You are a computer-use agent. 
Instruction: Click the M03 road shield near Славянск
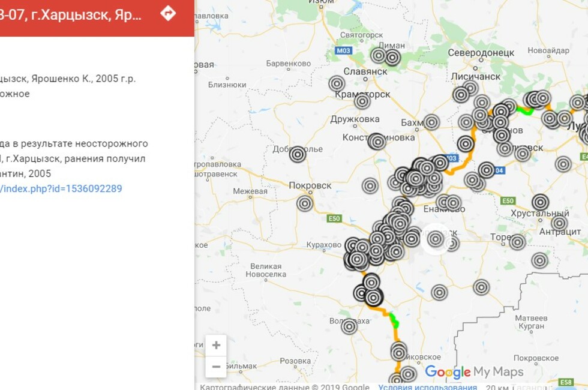tap(343, 51)
